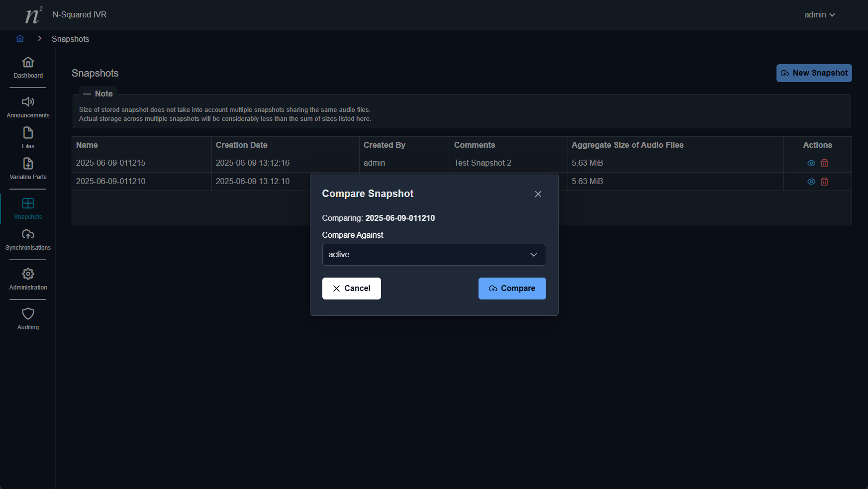
Task: Delete snapshot 2025-06-09-011210 with trash icon
Action: pyautogui.click(x=824, y=182)
